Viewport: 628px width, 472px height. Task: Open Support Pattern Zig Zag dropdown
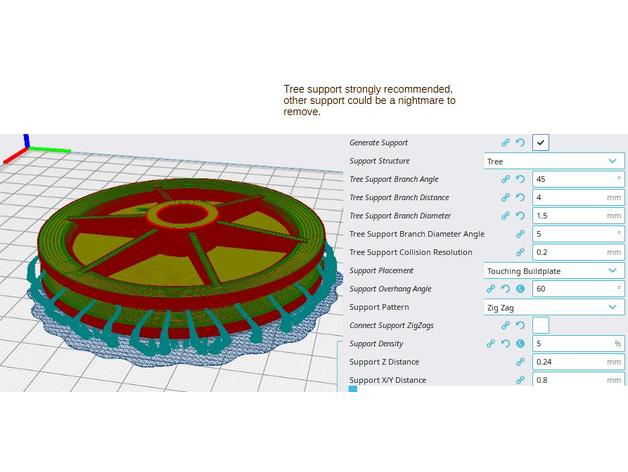tap(553, 307)
